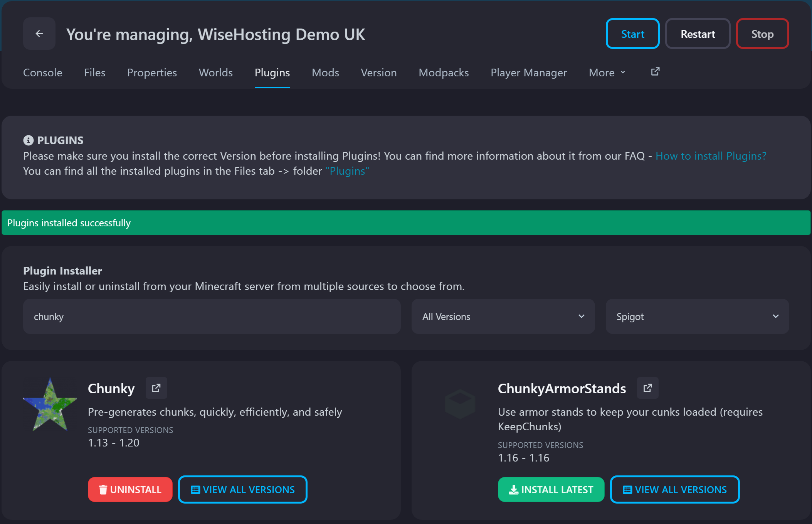Open the All Versions dropdown
The width and height of the screenshot is (812, 524).
tap(503, 316)
